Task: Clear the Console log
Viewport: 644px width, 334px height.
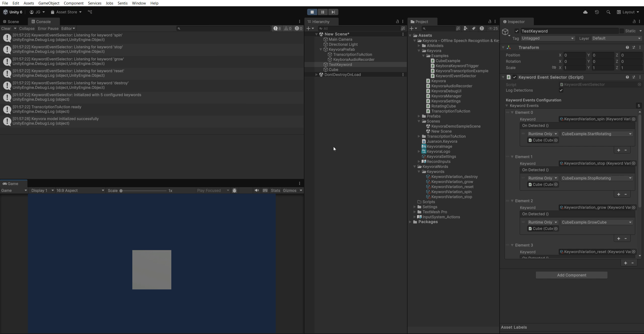Action: [6, 28]
